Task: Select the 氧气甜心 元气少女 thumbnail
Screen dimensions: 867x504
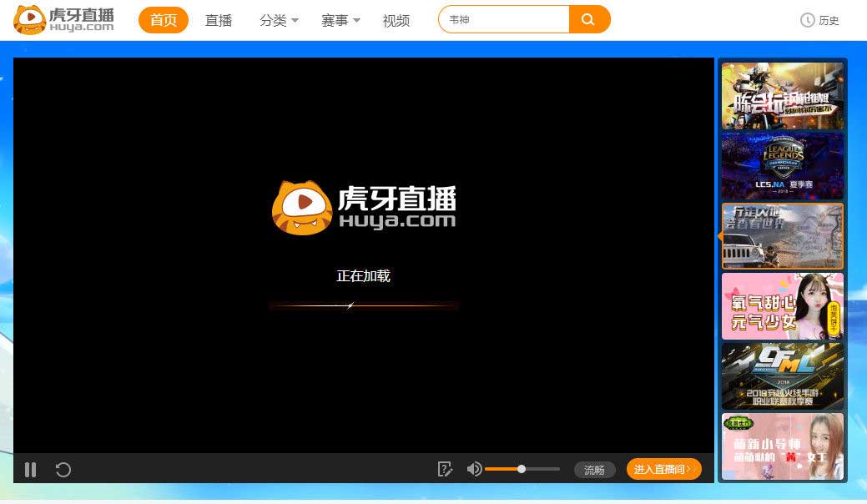Action: point(782,306)
